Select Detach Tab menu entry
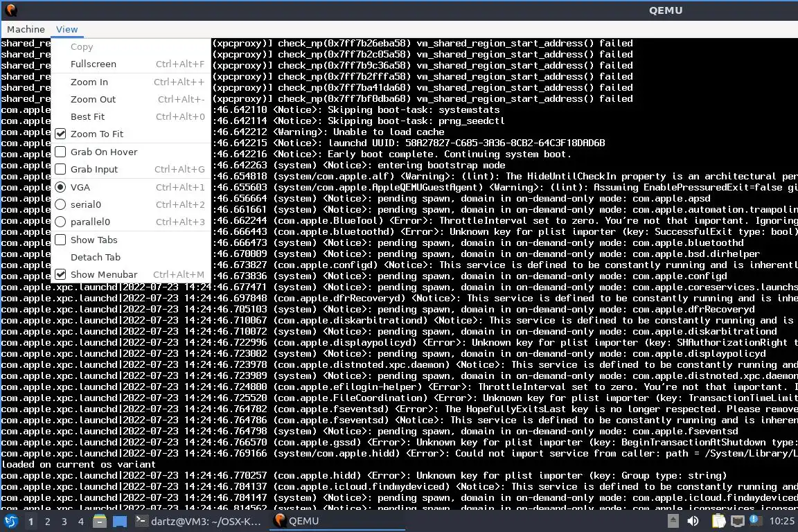Image resolution: width=798 pixels, height=532 pixels. point(132,257)
